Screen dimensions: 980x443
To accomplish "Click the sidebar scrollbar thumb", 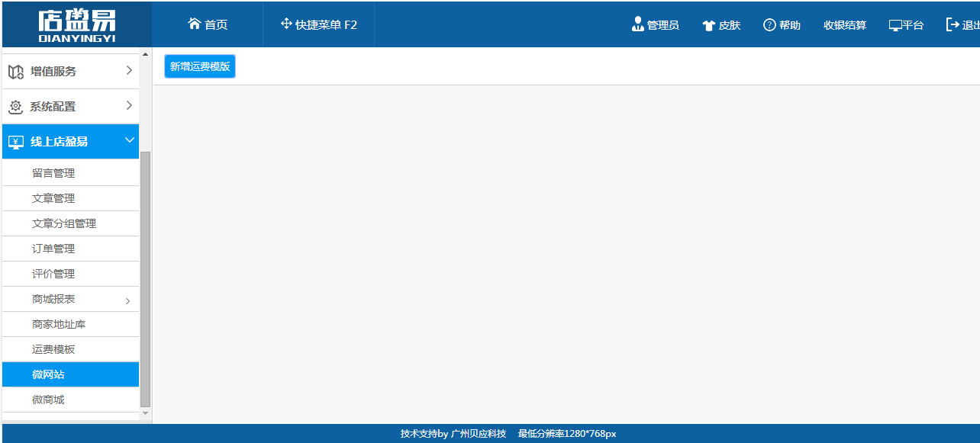I will point(146,279).
